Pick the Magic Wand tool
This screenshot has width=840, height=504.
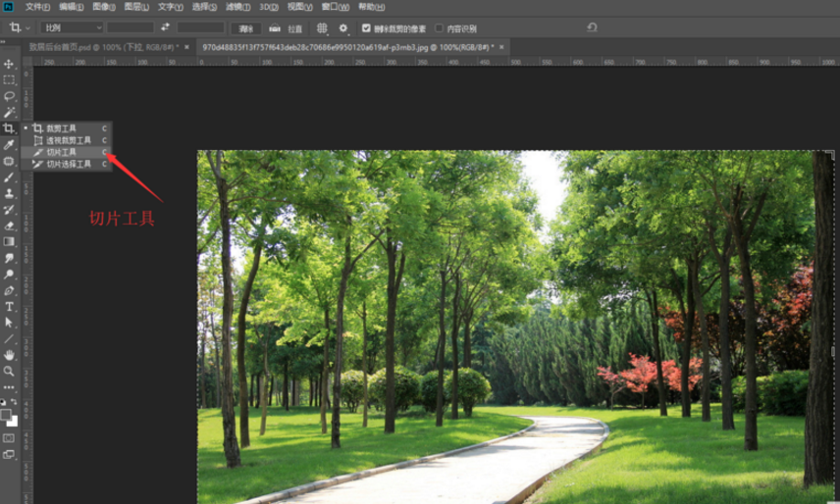[9, 113]
